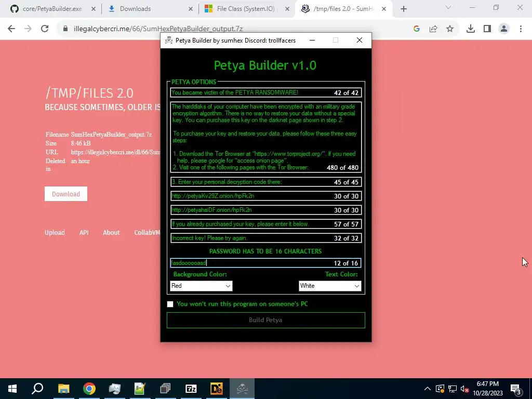Open the 7z app on the taskbar

(x=191, y=389)
